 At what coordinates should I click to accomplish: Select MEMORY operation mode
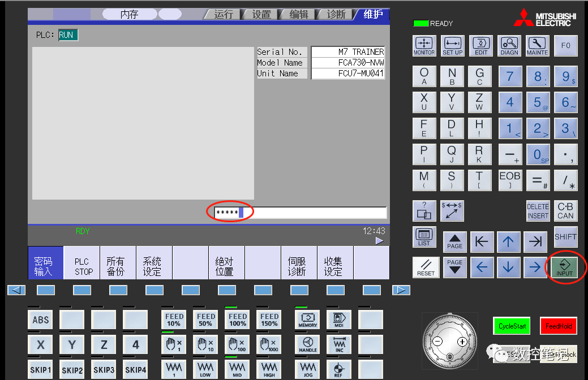pos(308,319)
